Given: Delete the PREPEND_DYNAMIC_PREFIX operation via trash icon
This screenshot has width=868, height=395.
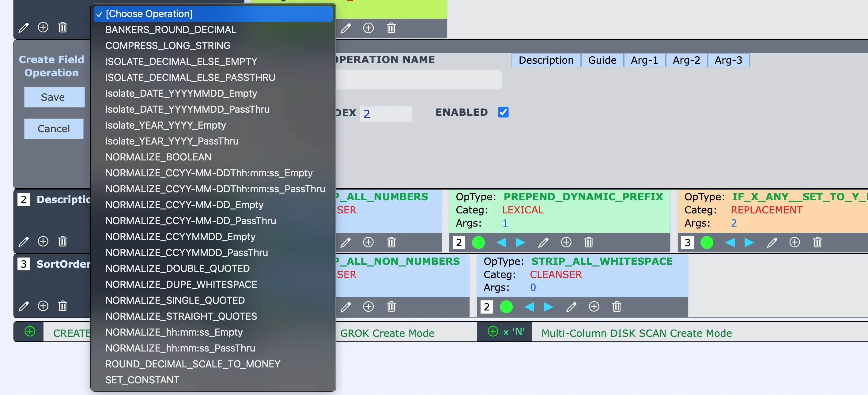Looking at the screenshot, I should pos(589,242).
